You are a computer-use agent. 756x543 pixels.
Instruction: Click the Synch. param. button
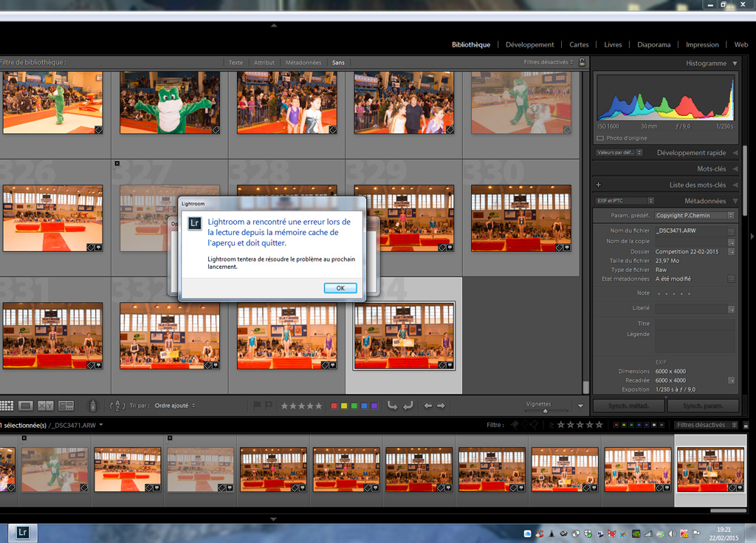pos(702,406)
